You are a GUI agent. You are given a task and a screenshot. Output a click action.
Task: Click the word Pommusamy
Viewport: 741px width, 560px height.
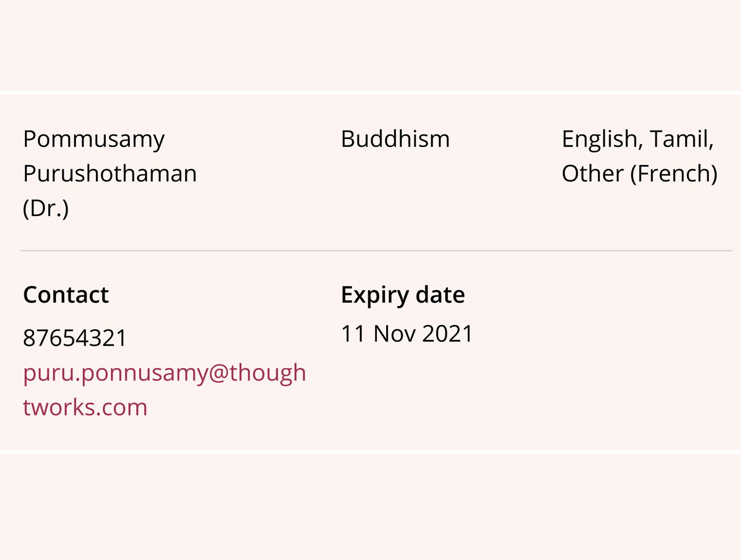94,139
